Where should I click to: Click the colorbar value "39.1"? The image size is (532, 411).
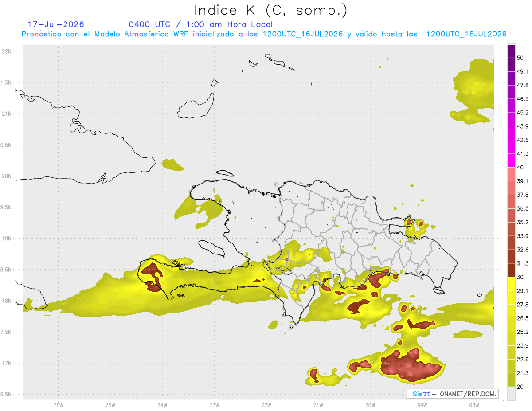tap(523, 181)
